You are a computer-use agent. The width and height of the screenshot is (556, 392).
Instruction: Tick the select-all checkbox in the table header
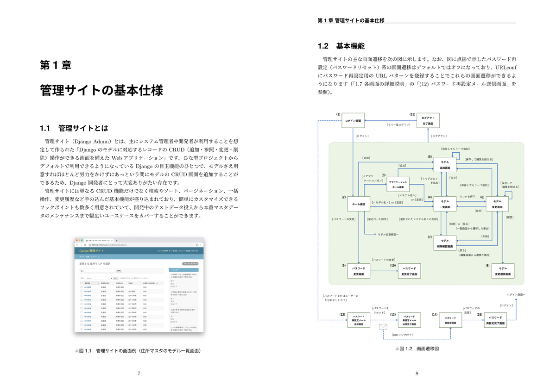(82, 282)
